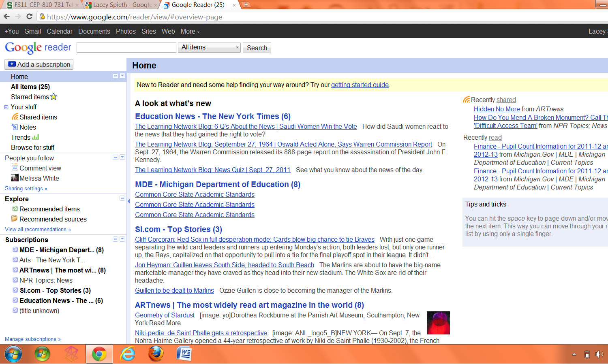Viewport: 608px width, 364px height.
Task: Open the Education News - The New York Times heading
Action: pyautogui.click(x=213, y=116)
